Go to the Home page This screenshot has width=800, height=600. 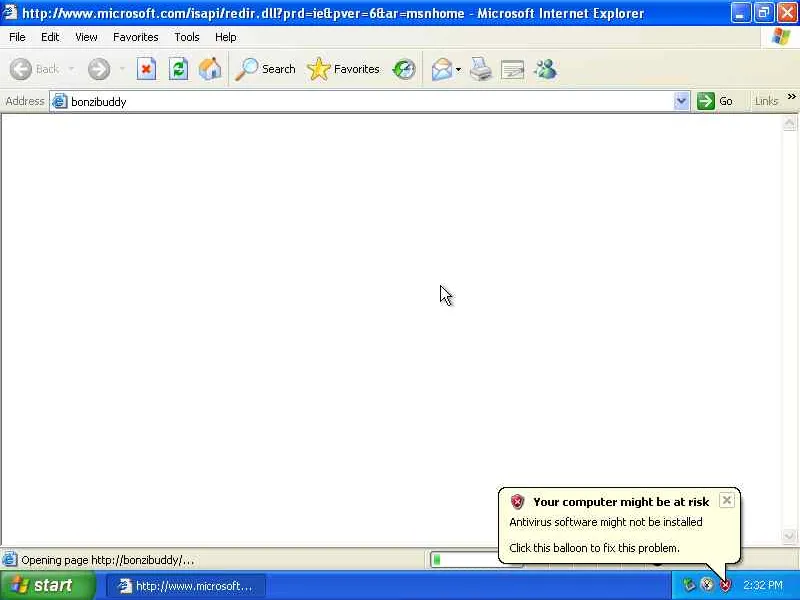[x=210, y=69]
